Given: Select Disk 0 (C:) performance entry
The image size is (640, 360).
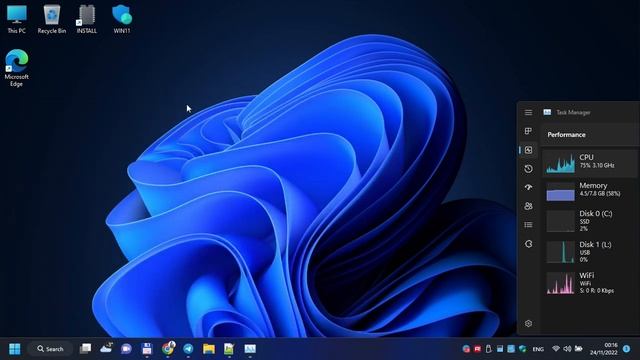Looking at the screenshot, I should pyautogui.click(x=590, y=221).
